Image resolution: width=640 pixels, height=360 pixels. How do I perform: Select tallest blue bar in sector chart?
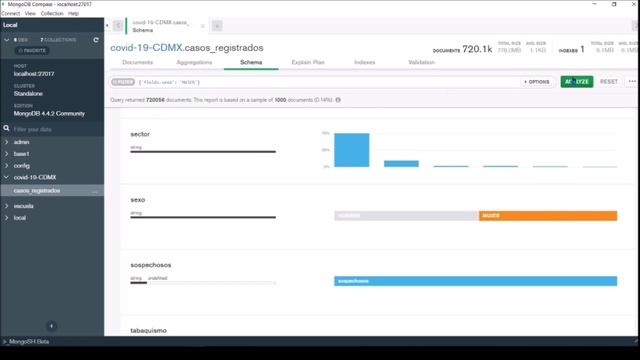coord(352,150)
